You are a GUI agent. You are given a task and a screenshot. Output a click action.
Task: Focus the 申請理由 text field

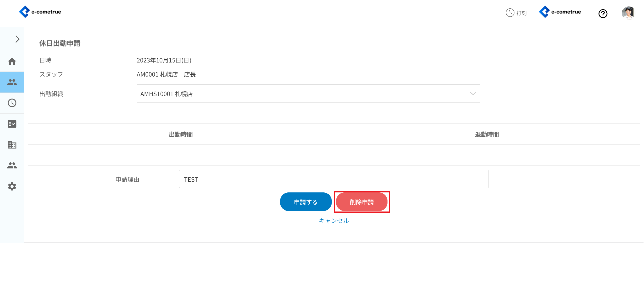click(x=333, y=179)
